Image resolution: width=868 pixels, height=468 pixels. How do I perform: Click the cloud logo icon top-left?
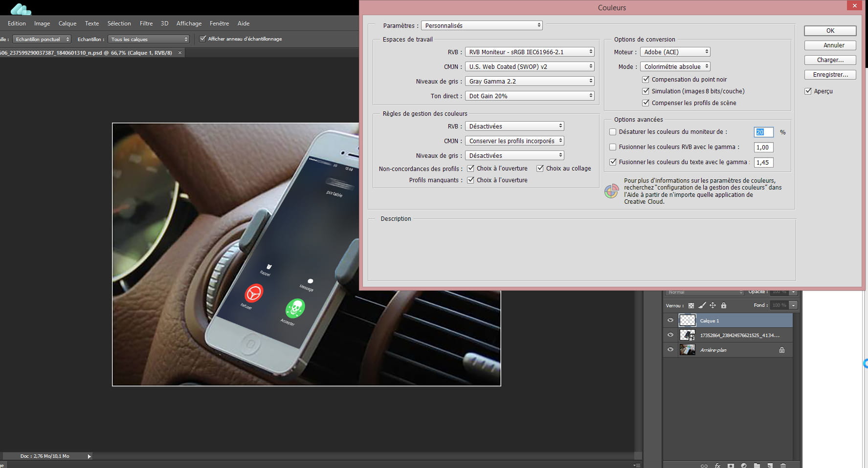click(x=21, y=9)
